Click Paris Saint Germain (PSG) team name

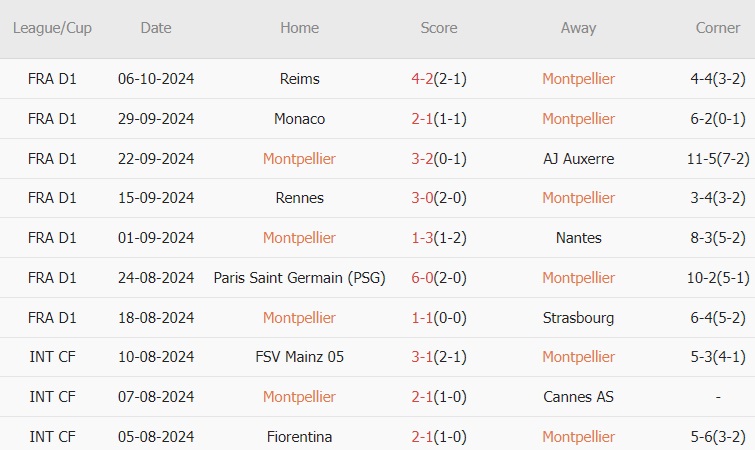pyautogui.click(x=299, y=278)
